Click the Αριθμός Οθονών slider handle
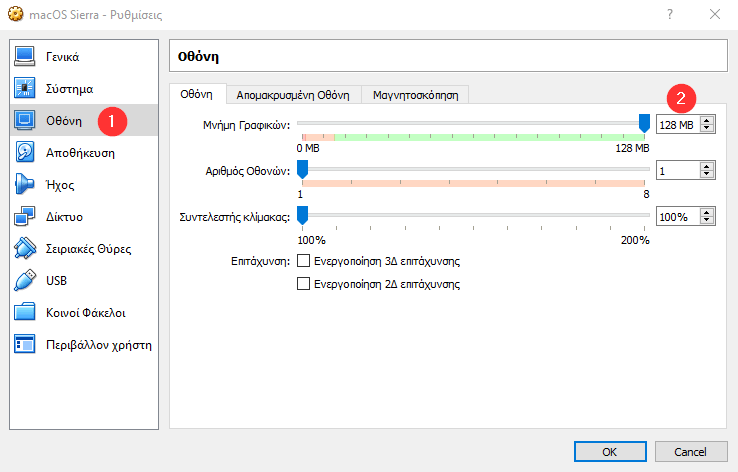Viewport: 738px width, 472px height. [302, 169]
